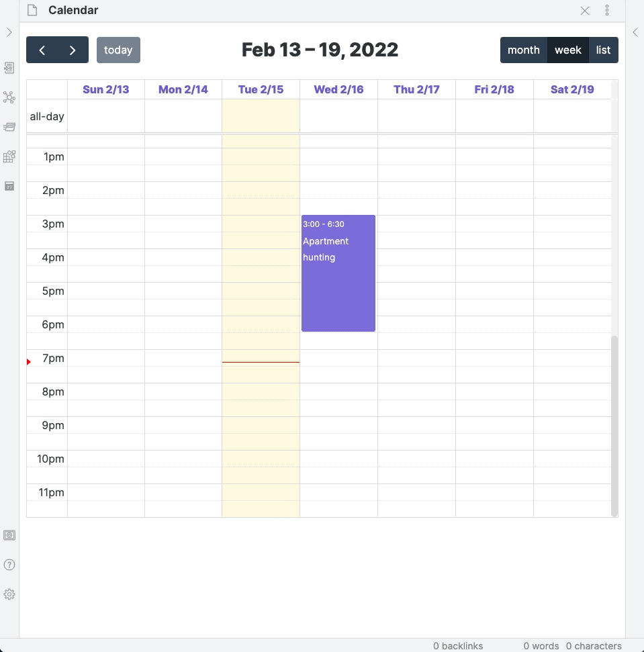The height and width of the screenshot is (652, 644).
Task: Expand the right sidebar with the chevron
Action: click(635, 32)
